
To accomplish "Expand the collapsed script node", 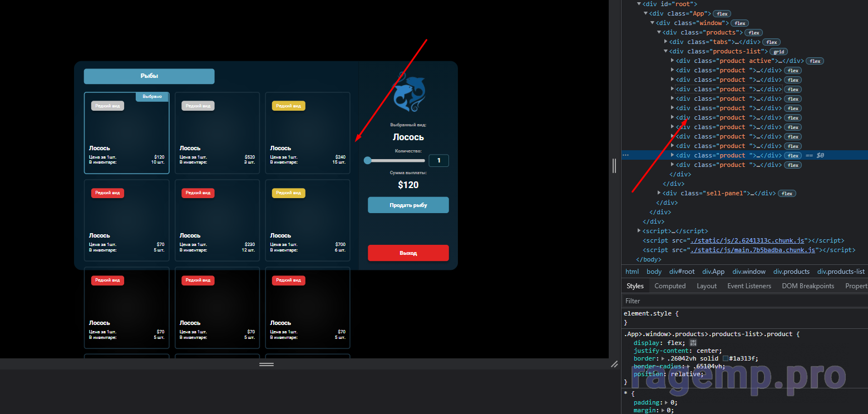I will (639, 230).
